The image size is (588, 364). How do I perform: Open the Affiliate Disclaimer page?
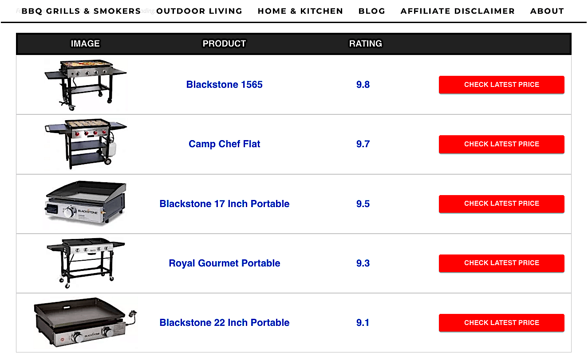tap(458, 11)
